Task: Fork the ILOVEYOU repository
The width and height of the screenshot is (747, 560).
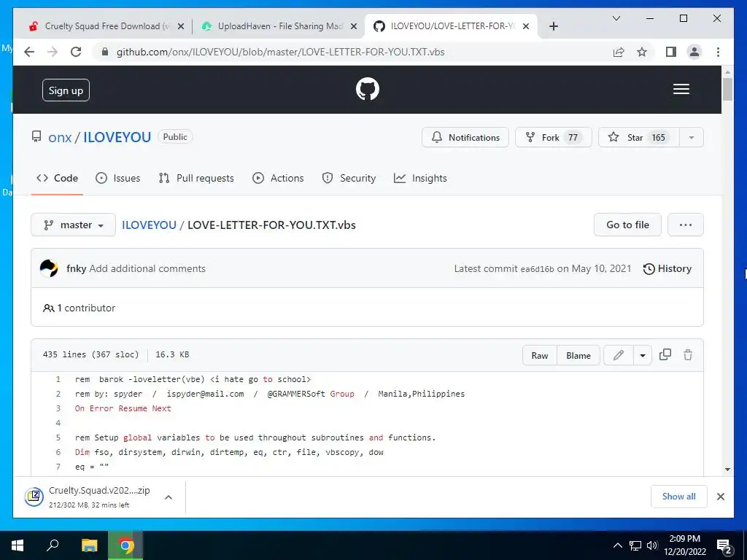Action: 553,138
